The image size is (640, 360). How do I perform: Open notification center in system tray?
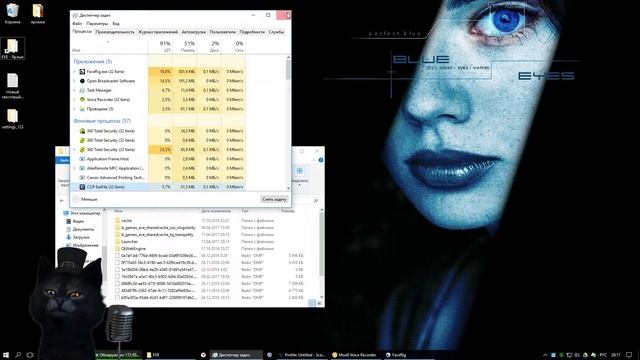coord(629,355)
